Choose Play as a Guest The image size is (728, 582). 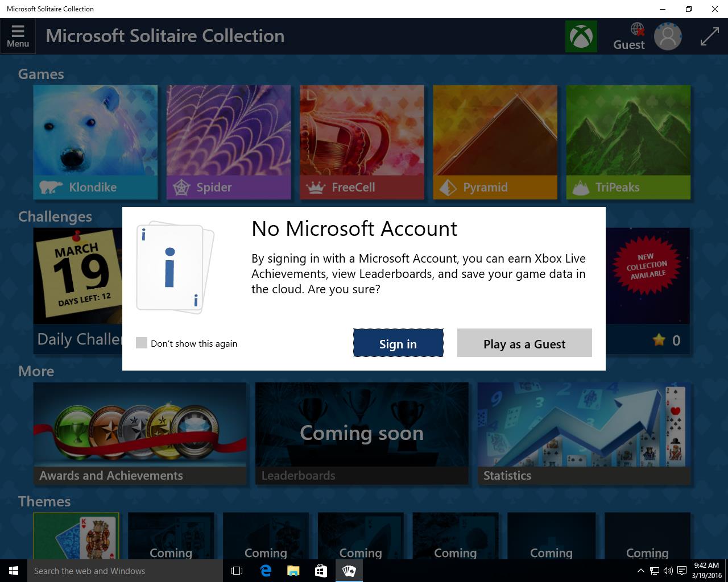coord(524,343)
